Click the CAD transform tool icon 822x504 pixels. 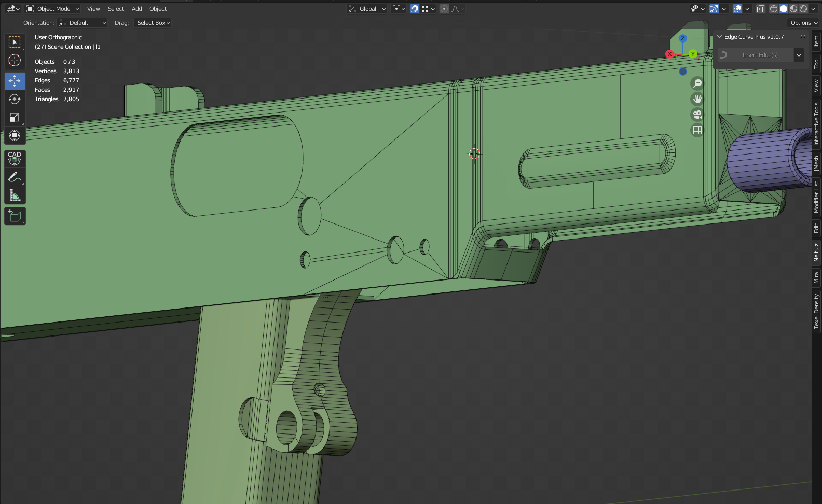pos(15,158)
